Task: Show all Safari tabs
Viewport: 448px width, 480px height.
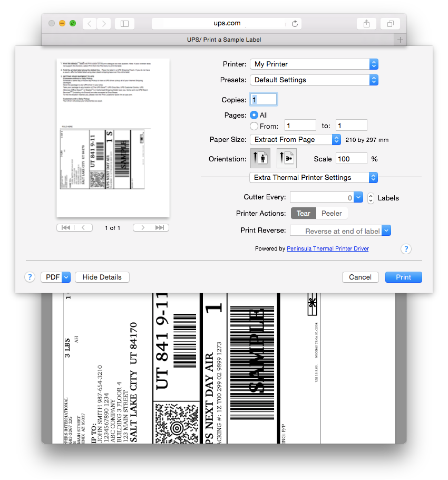Action: click(390, 24)
